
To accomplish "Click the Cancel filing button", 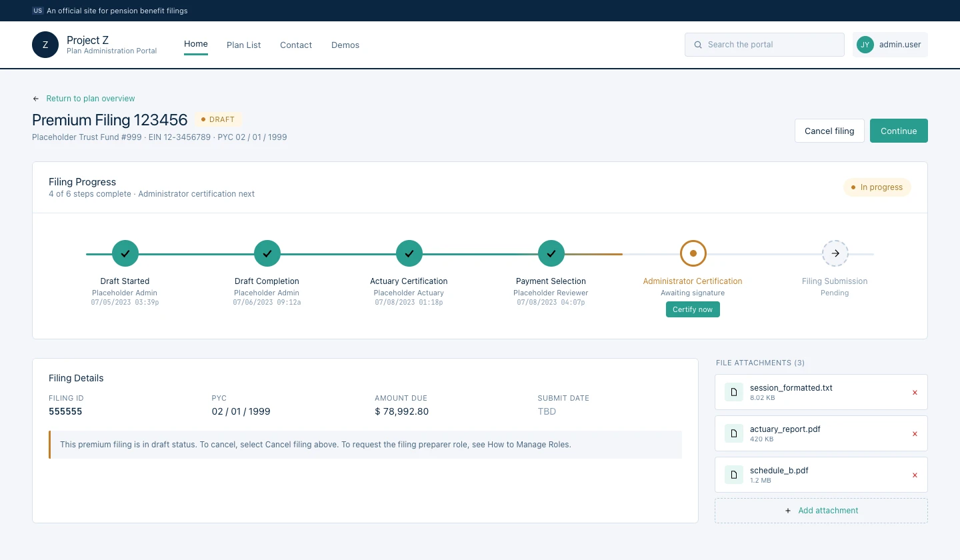I will (829, 131).
